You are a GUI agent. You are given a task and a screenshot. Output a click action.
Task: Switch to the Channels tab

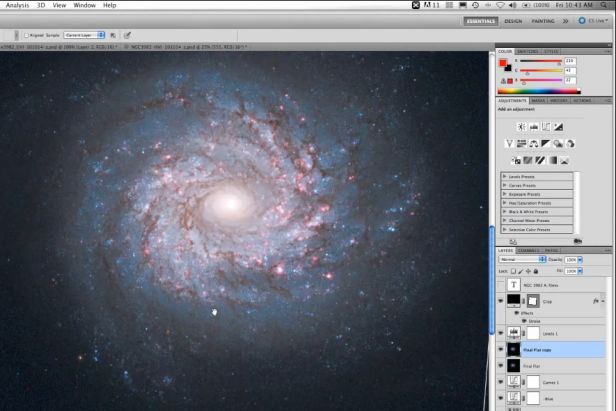[x=528, y=250]
